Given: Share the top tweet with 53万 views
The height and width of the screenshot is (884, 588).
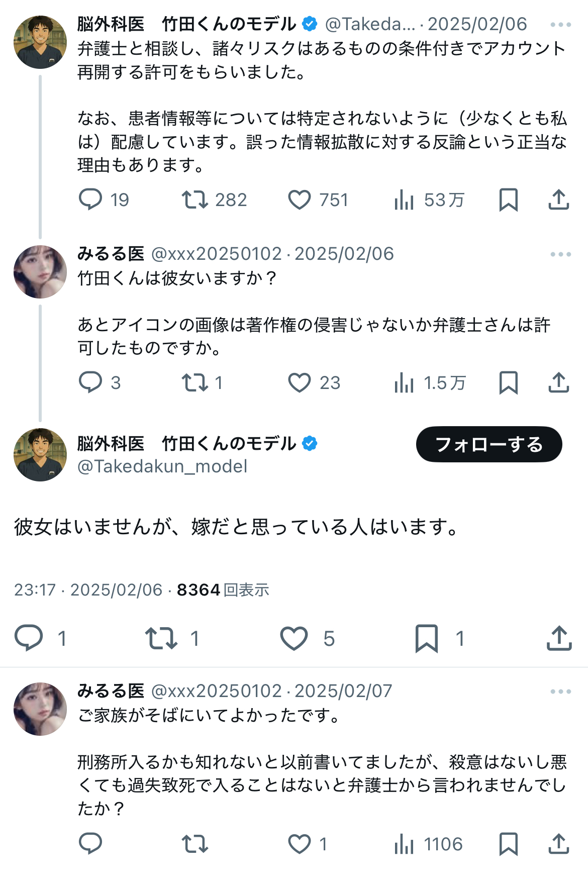Looking at the screenshot, I should pyautogui.click(x=558, y=200).
